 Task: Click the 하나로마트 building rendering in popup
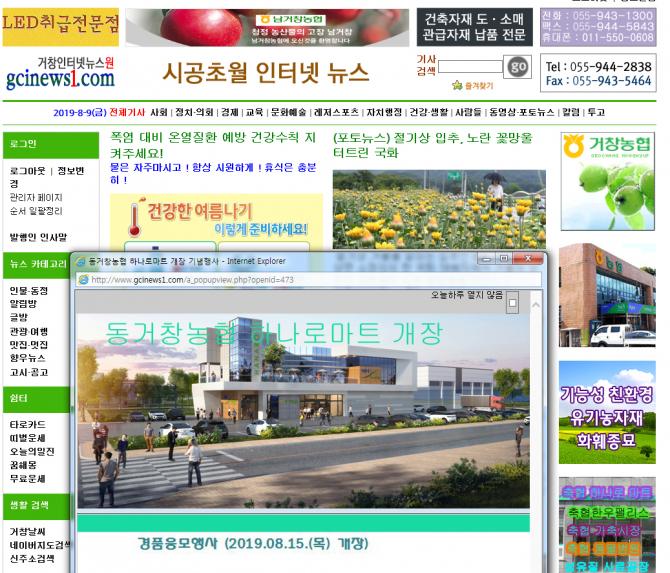tap(303, 411)
